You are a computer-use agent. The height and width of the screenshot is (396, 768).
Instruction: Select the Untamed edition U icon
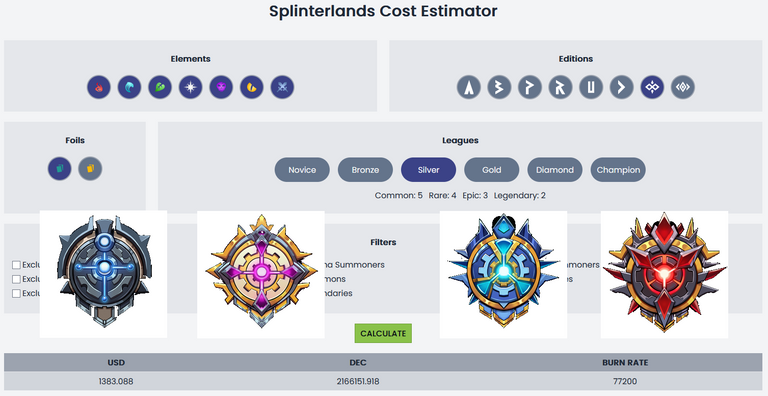pyautogui.click(x=591, y=87)
